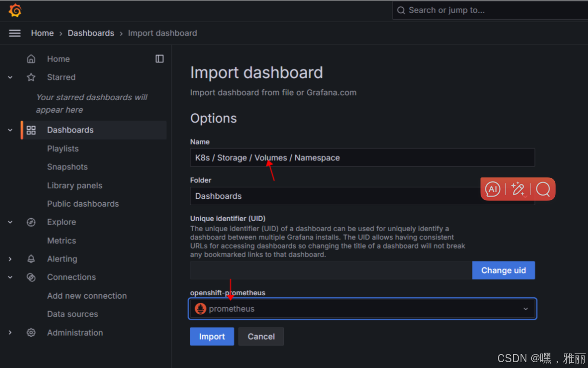The image size is (588, 368).
Task: Click the Import dashboard page heading
Action: point(256,73)
